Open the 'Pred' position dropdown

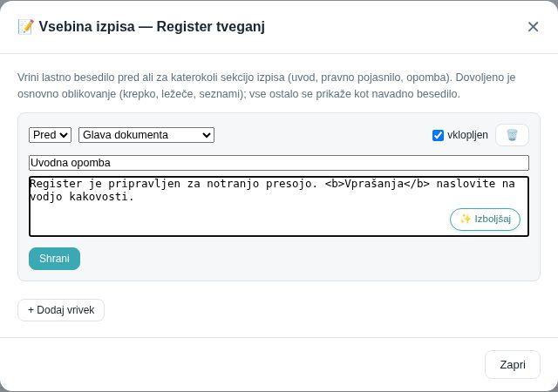click(x=51, y=135)
